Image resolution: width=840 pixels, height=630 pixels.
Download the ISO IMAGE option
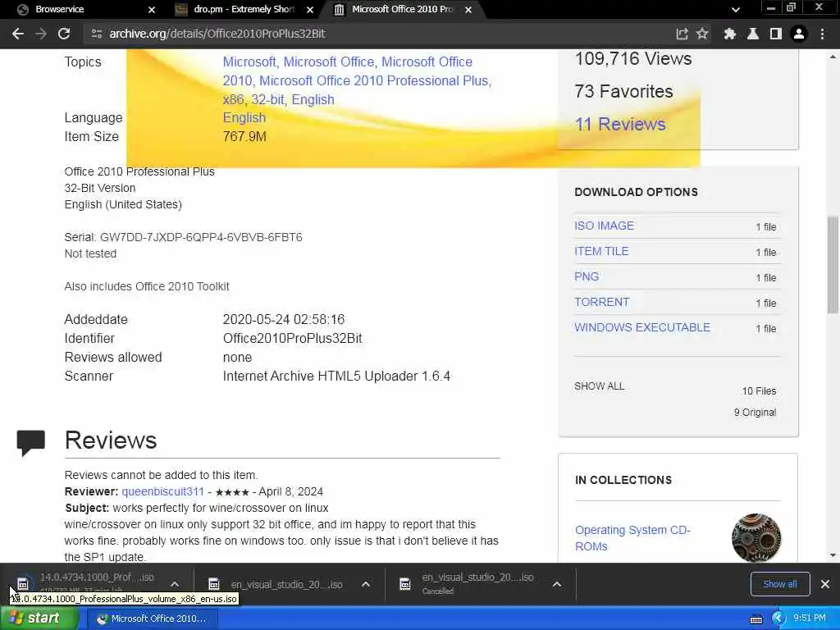(604, 226)
